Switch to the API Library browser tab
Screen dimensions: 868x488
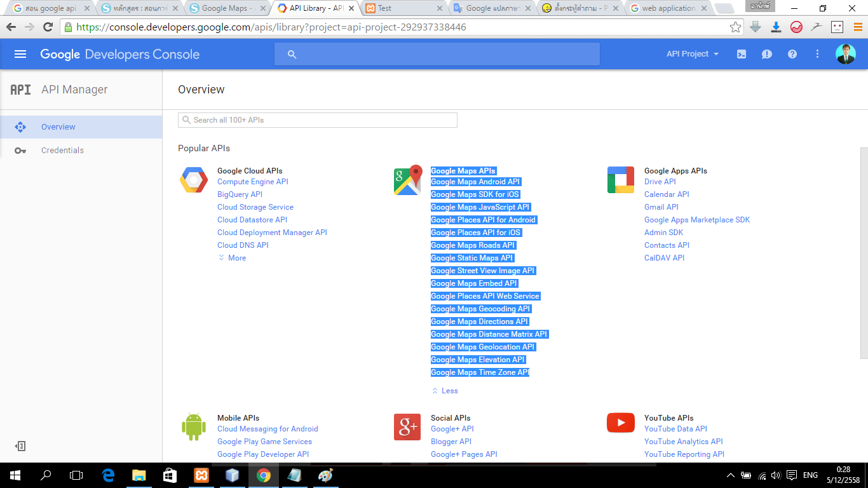coord(316,8)
